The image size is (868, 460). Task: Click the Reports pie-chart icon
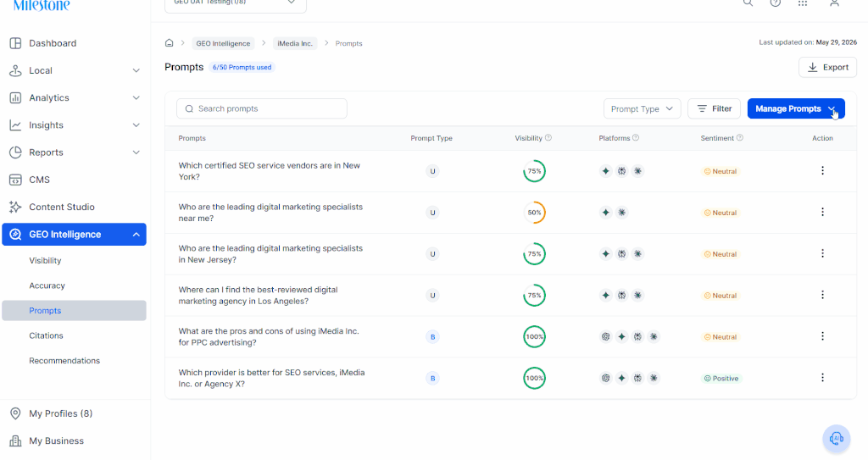(15, 152)
